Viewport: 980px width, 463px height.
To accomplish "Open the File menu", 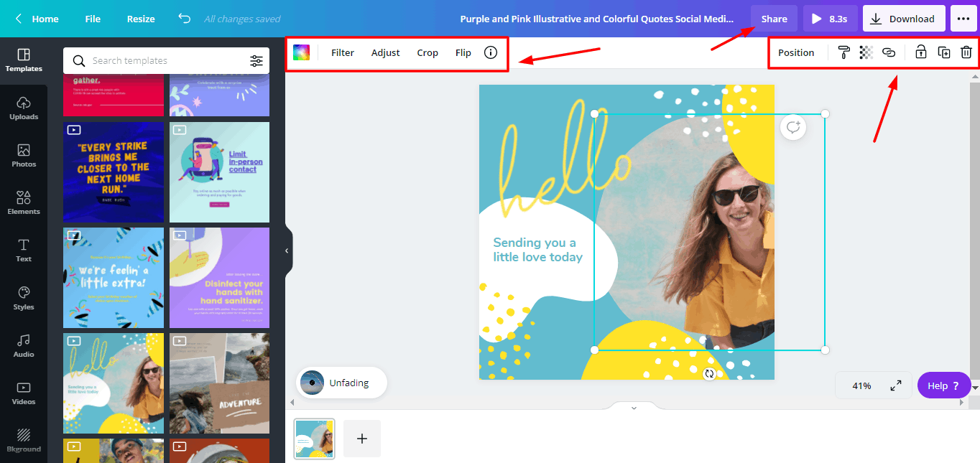I will point(93,19).
